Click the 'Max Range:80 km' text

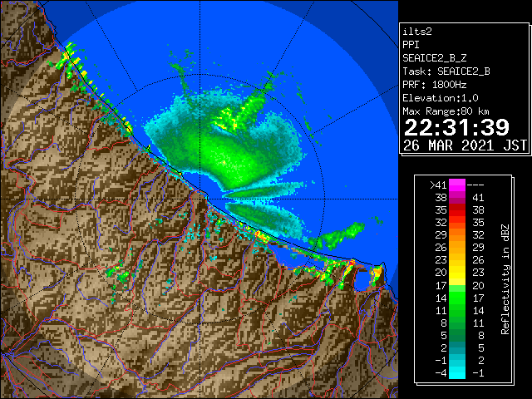tap(446, 111)
